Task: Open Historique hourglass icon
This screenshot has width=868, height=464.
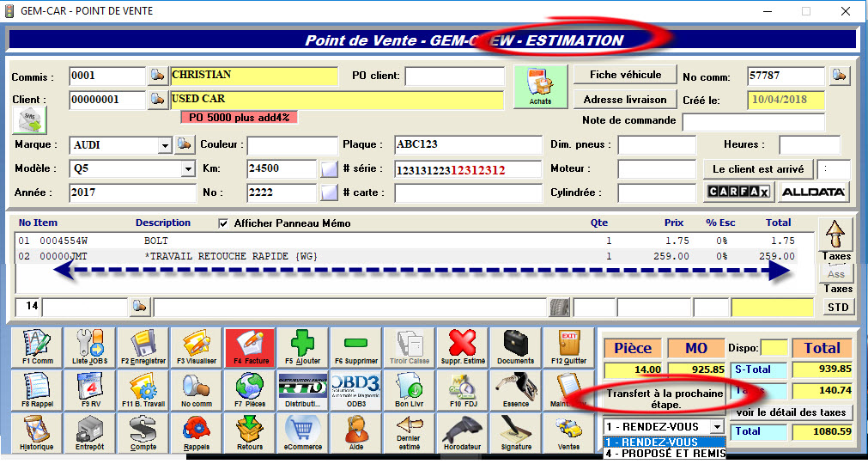Action: pyautogui.click(x=37, y=434)
